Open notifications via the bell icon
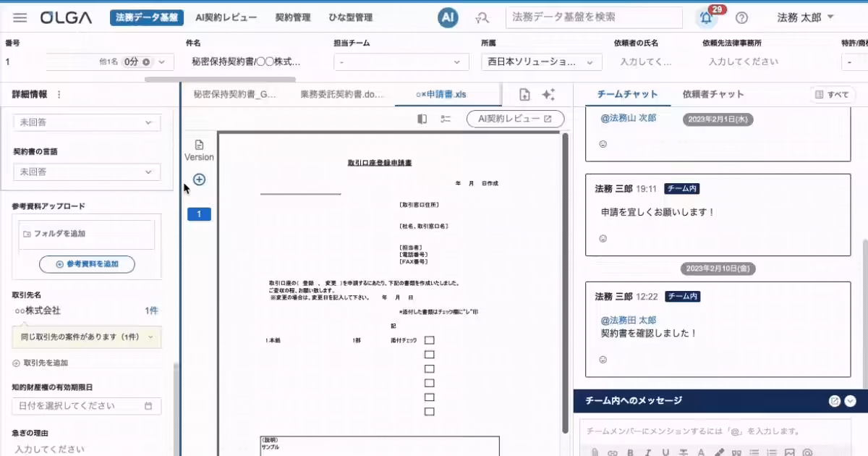Screen dimensions: 868x456 (x=706, y=17)
